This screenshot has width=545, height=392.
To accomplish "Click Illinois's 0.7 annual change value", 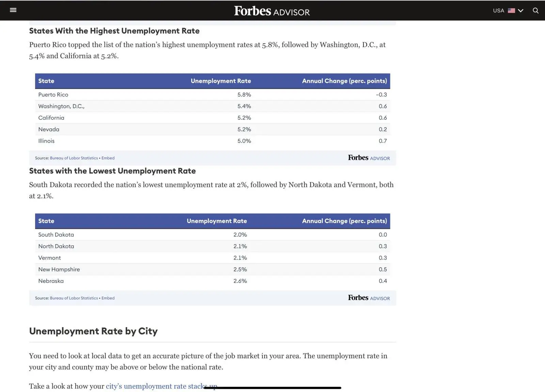I will (x=383, y=141).
